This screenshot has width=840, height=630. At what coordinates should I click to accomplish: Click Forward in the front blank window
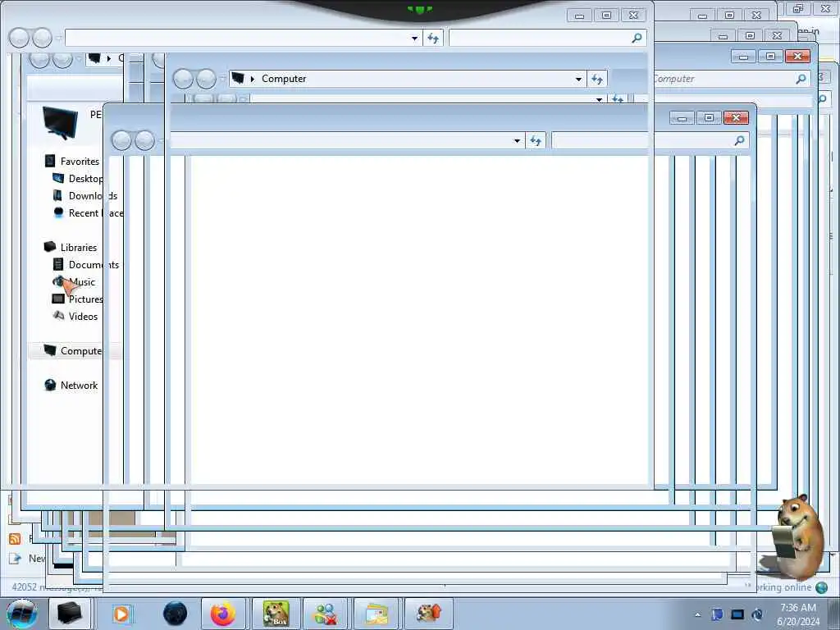point(144,141)
